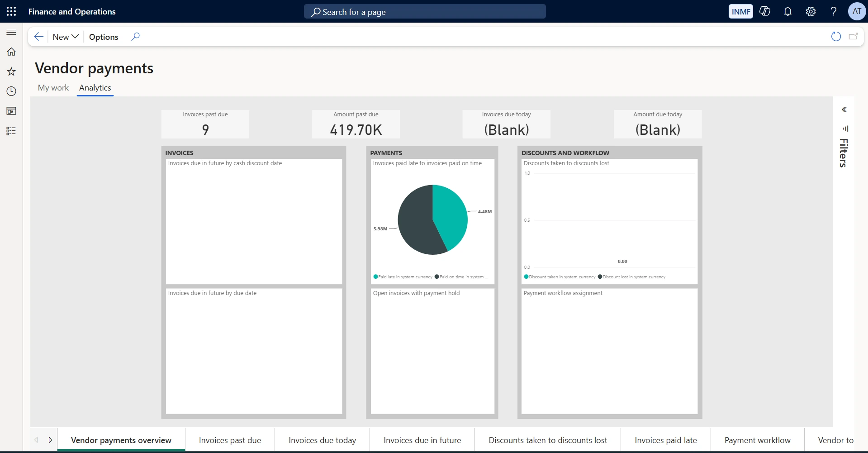Open Modules list icon in sidebar
Screen dimensions: 868x453
(x=11, y=131)
